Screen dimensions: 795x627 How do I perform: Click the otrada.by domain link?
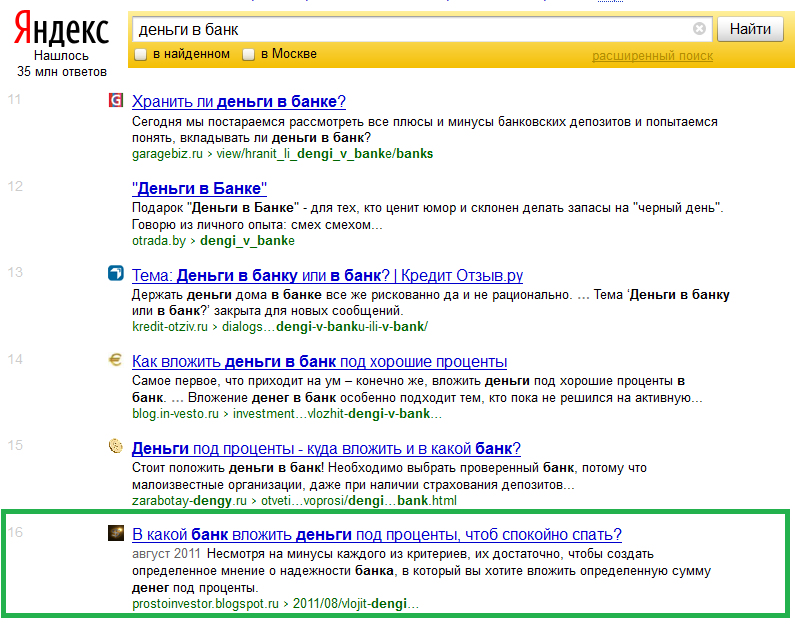(x=159, y=240)
